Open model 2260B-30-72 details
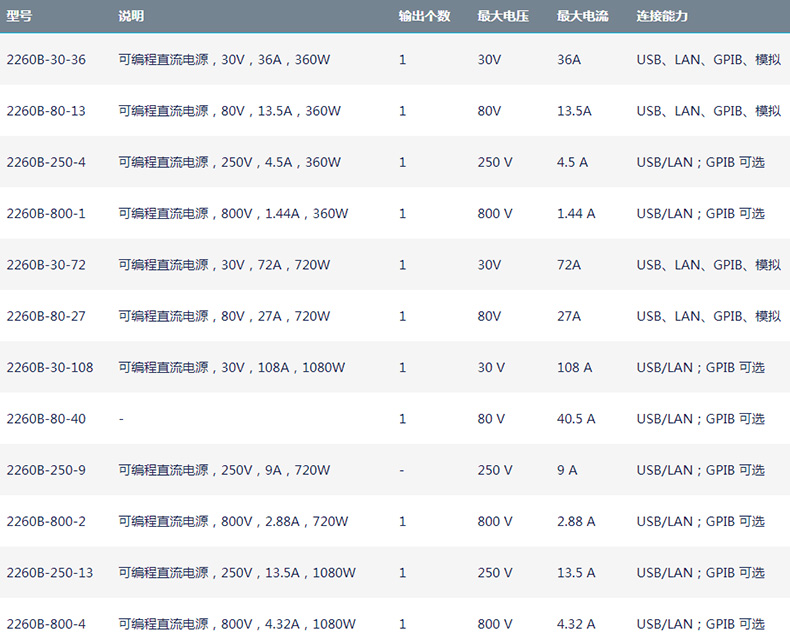The image size is (790, 638). (46, 265)
